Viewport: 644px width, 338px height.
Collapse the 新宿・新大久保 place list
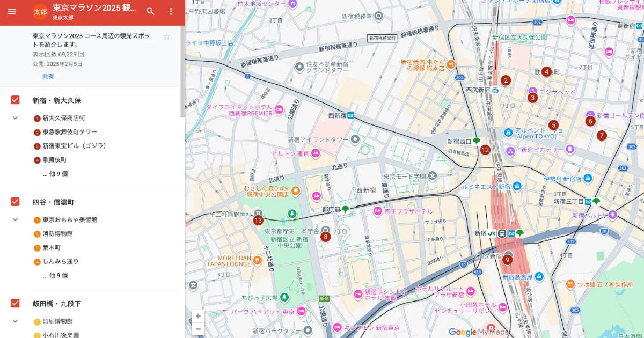pyautogui.click(x=16, y=118)
